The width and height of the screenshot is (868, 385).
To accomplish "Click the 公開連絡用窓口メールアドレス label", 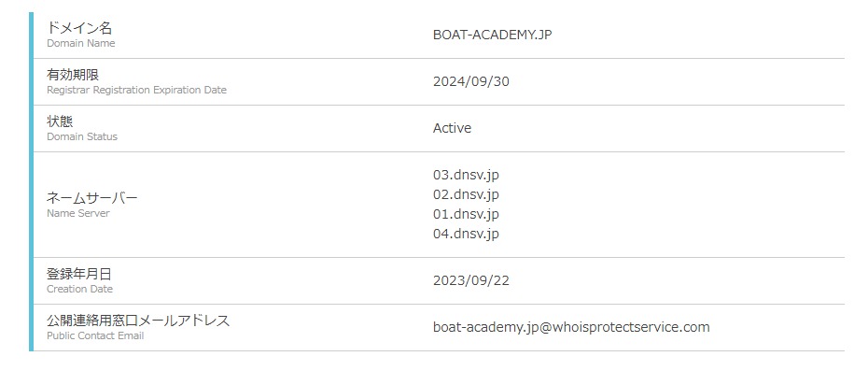I will [138, 321].
